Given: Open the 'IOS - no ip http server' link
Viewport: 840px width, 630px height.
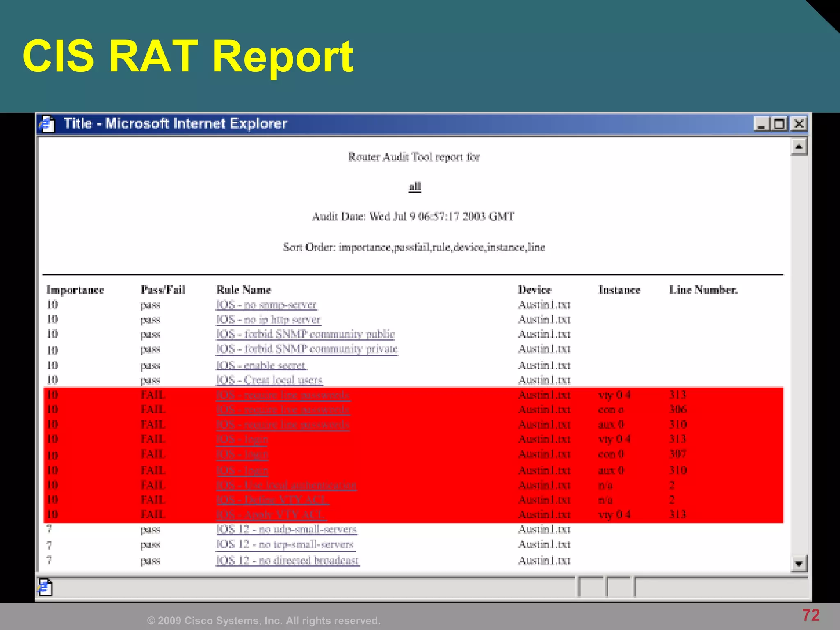Looking at the screenshot, I should [268, 320].
